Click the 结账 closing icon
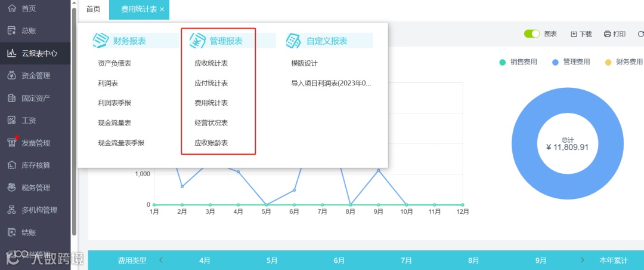The image size is (644, 270). click(12, 232)
